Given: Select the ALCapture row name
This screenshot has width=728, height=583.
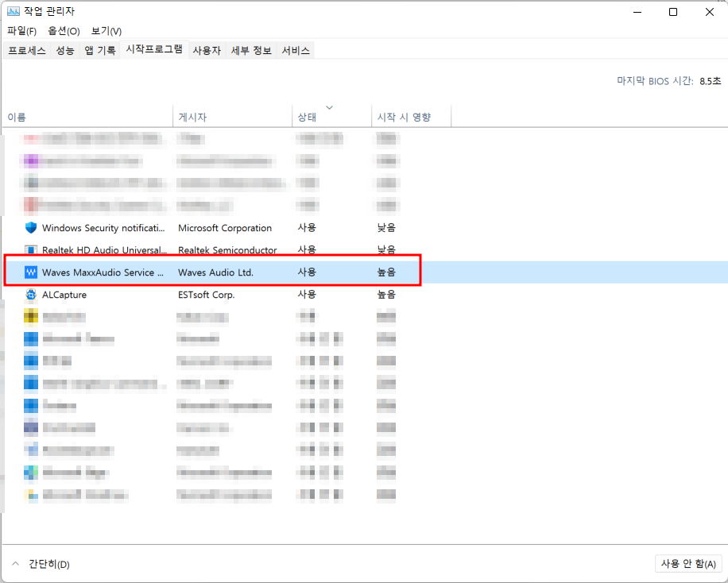Looking at the screenshot, I should coord(64,295).
